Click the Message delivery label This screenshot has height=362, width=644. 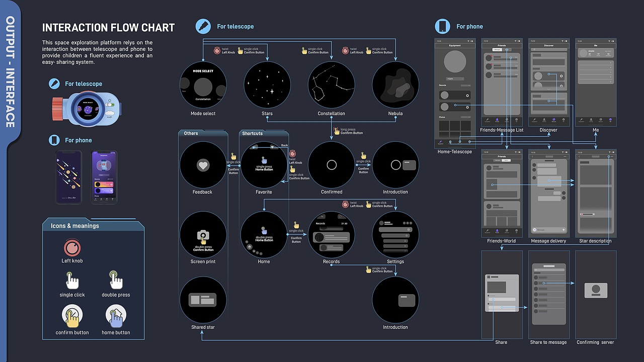(548, 241)
